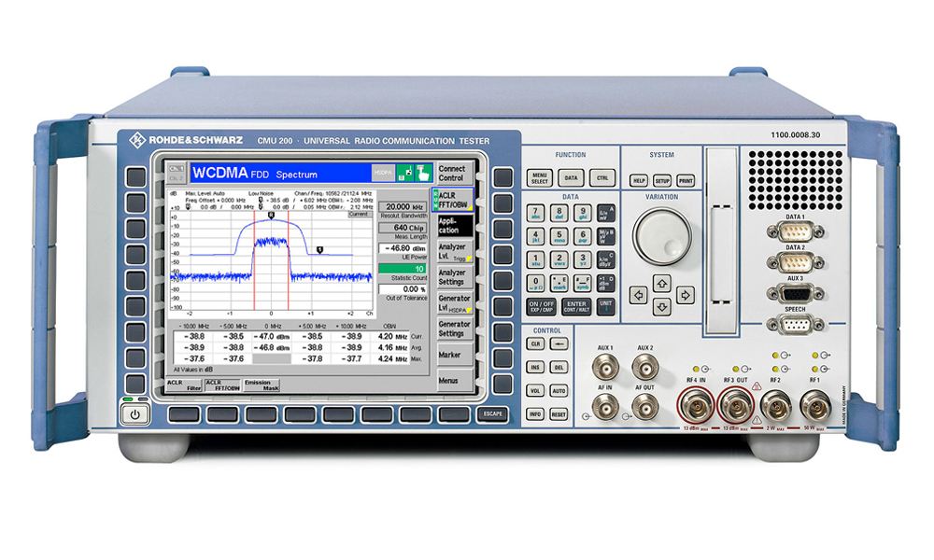Toggle the ACLR FFT/OBW run softkey
Image resolution: width=934 pixels, height=560 pixels.
tap(453, 200)
